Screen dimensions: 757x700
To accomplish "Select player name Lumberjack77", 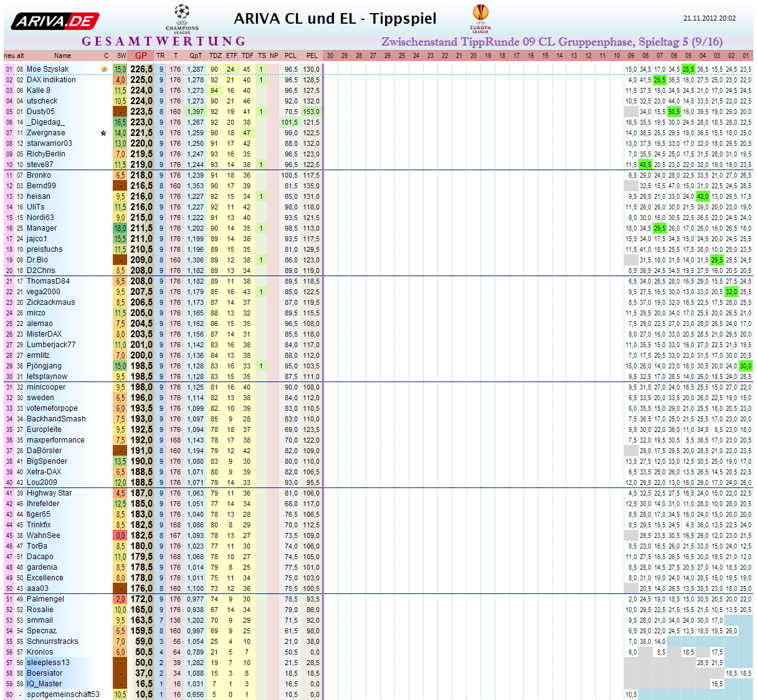I will tap(51, 345).
